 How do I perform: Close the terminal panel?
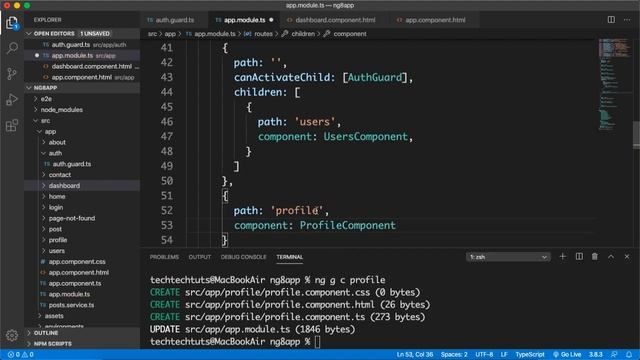[x=627, y=256]
